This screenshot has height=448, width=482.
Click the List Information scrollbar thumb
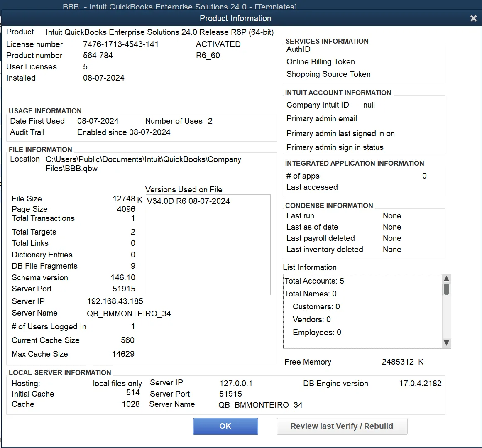click(446, 289)
